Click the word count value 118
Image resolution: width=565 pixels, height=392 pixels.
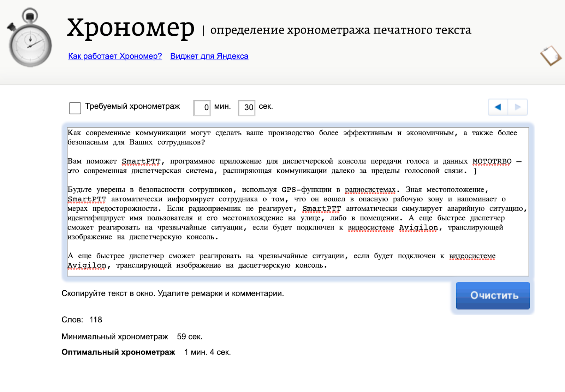point(96,320)
